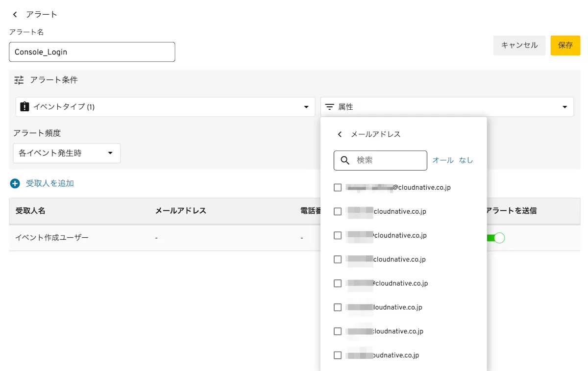This screenshot has height=371, width=588.
Task: Check the second email address checkbox
Action: point(338,212)
